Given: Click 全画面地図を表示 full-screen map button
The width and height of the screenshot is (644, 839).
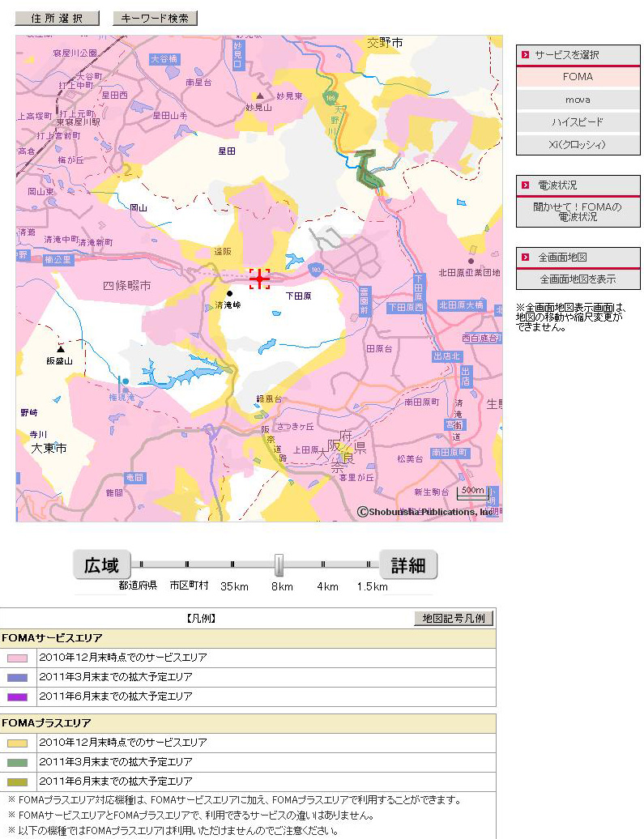Looking at the screenshot, I should point(578,279).
